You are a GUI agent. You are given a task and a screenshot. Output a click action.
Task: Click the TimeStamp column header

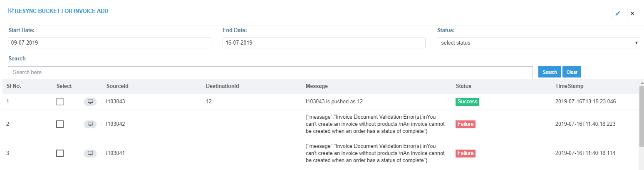[x=569, y=86]
